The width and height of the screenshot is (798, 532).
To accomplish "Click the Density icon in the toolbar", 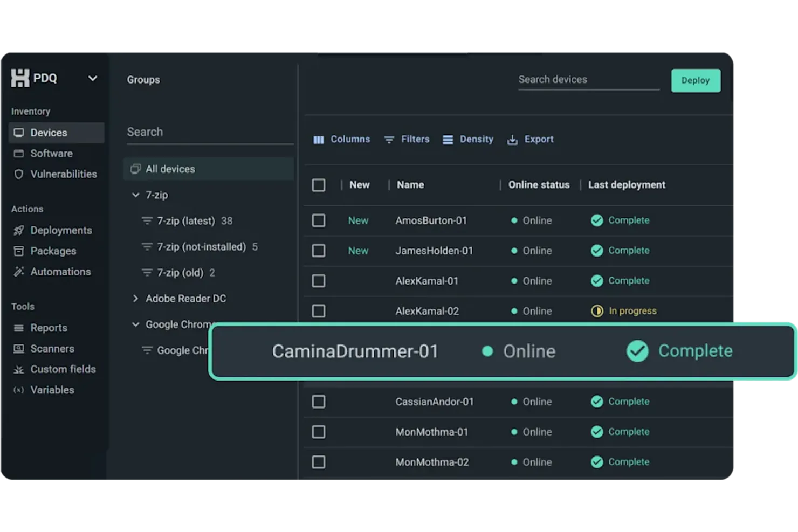I will point(447,139).
